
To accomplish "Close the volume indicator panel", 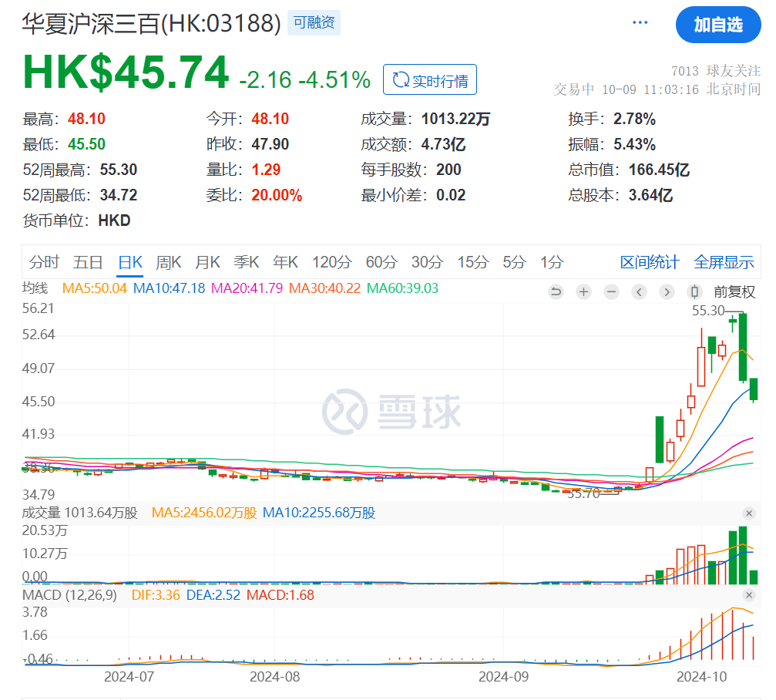I will (x=748, y=513).
